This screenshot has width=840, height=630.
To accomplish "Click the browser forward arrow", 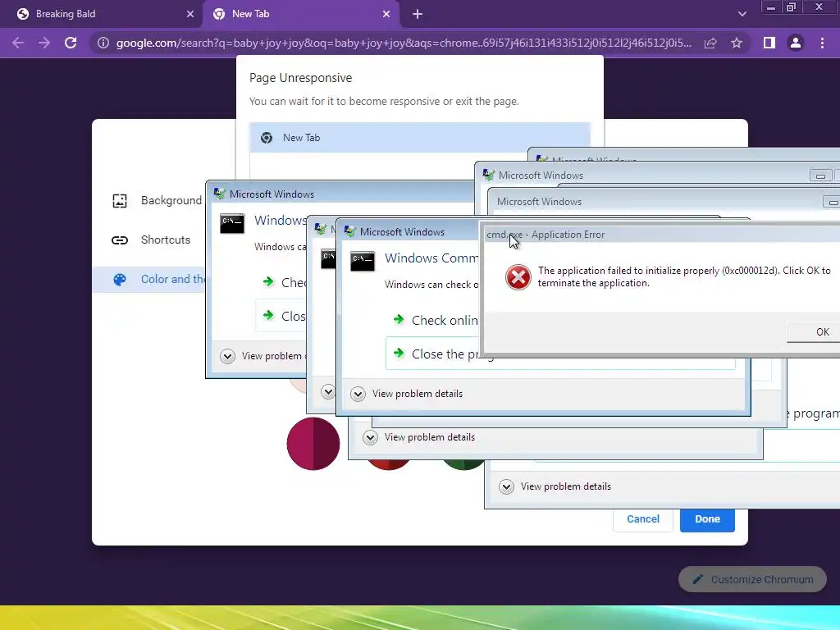I will 44,43.
